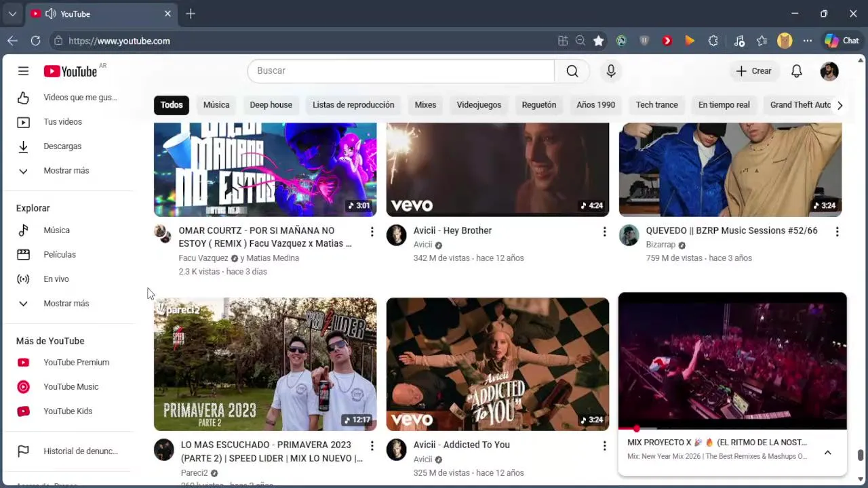The height and width of the screenshot is (488, 868).
Task: Click the Crear button
Action: coord(754,71)
